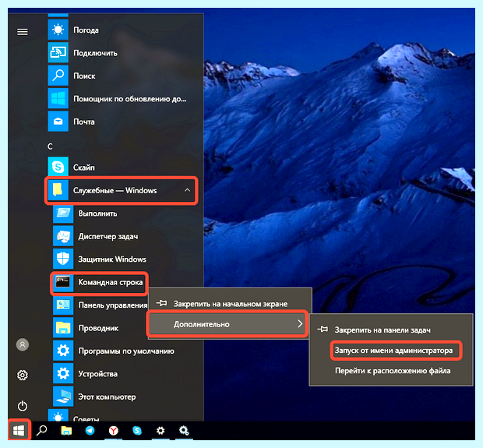
Task: Click the Проводник label
Action: [98, 328]
